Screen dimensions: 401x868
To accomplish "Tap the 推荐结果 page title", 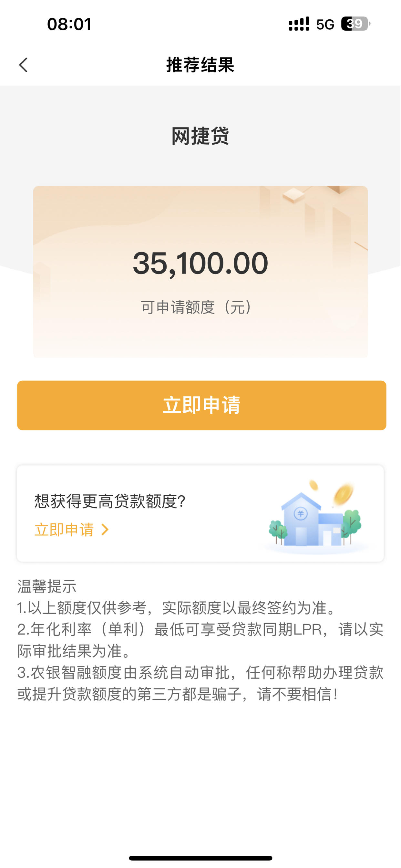I will click(200, 65).
